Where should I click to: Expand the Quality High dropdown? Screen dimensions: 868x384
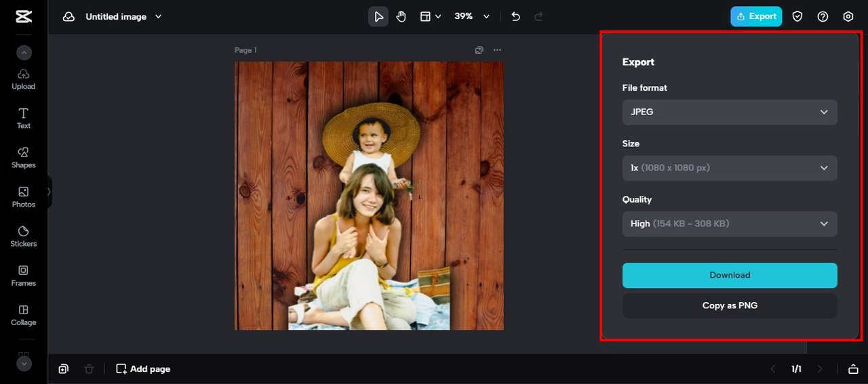(730, 224)
